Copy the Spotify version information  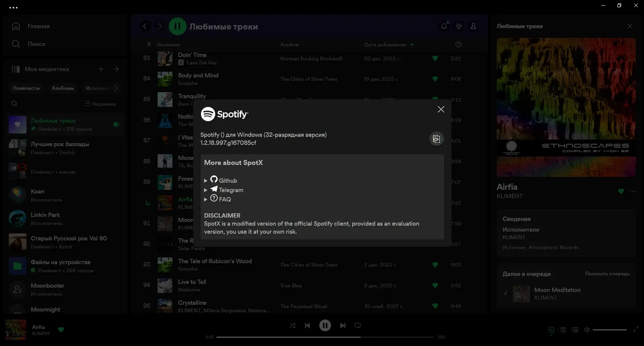pyautogui.click(x=436, y=139)
